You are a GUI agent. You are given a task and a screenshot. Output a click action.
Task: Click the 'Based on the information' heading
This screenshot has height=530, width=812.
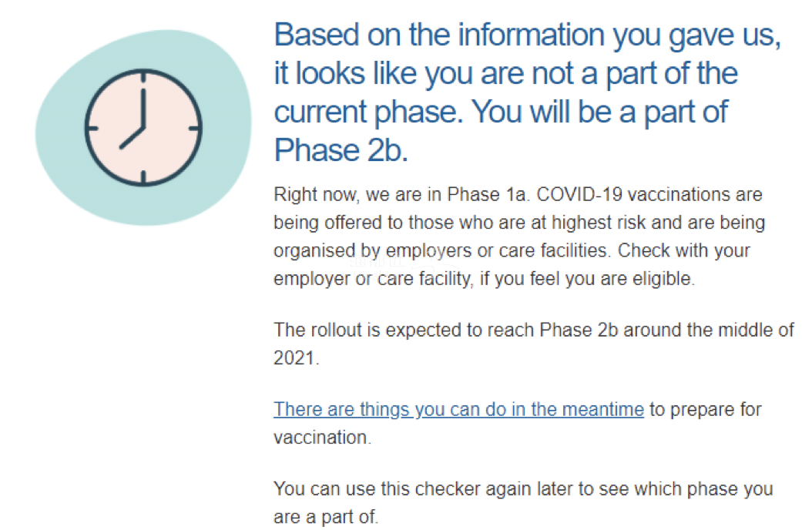point(527,92)
